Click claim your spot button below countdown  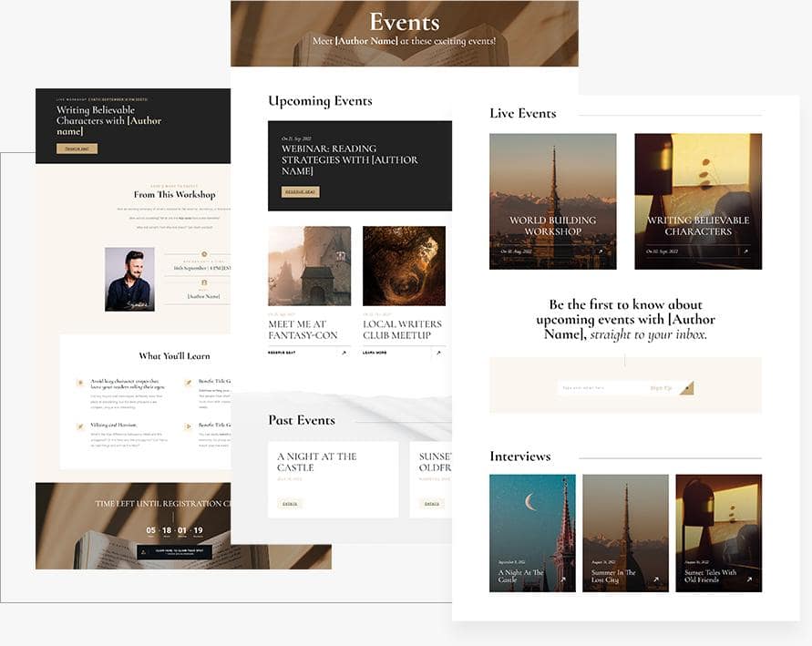pos(174,552)
